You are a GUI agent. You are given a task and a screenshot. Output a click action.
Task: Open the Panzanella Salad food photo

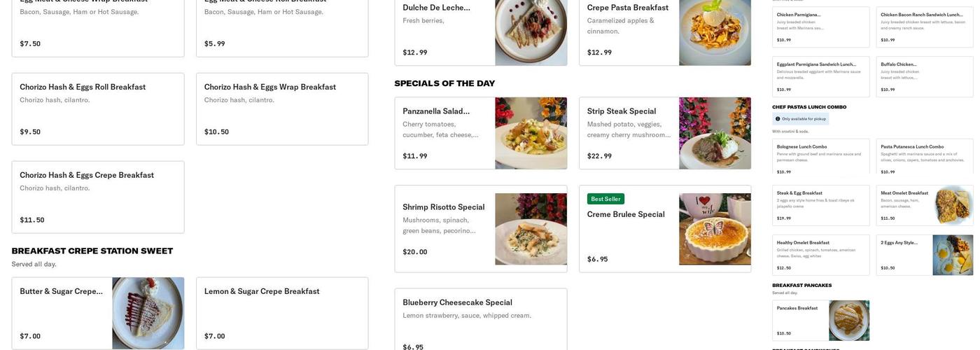(531, 133)
